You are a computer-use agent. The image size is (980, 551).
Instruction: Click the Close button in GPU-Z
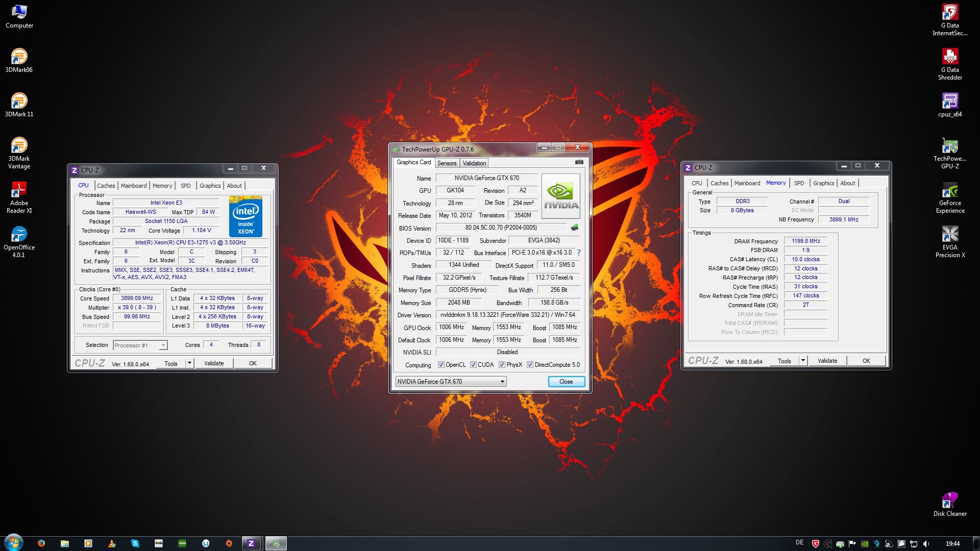[x=566, y=382]
